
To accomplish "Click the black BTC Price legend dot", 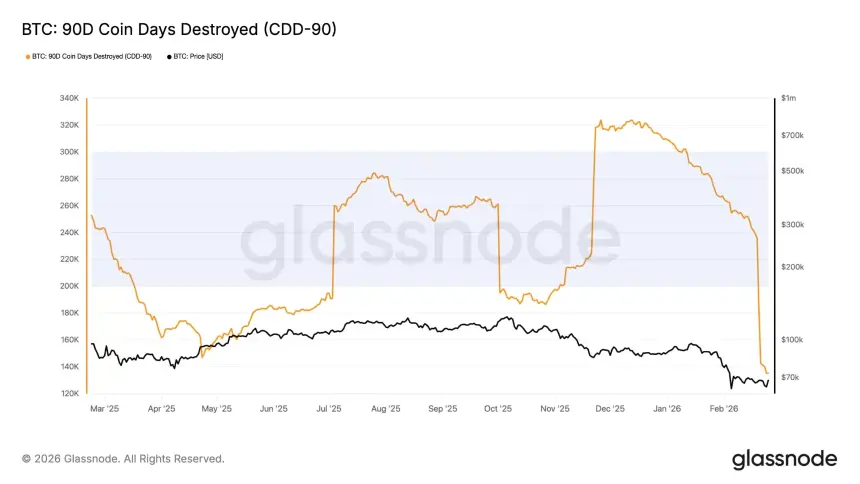I will pyautogui.click(x=169, y=56).
